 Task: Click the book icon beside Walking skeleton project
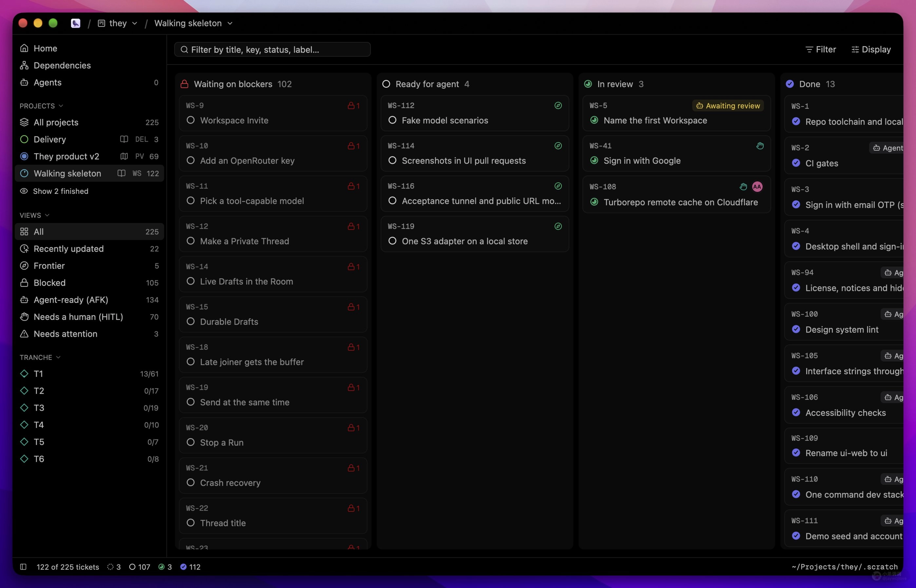point(122,173)
